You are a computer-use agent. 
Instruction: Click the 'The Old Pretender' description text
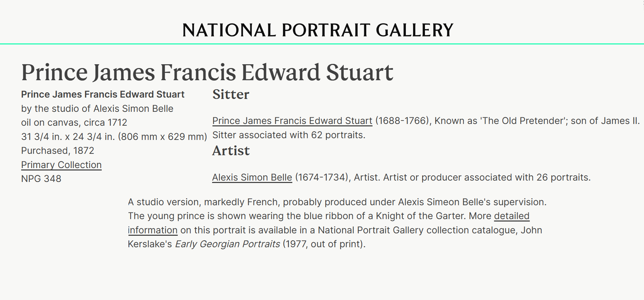coord(505,121)
